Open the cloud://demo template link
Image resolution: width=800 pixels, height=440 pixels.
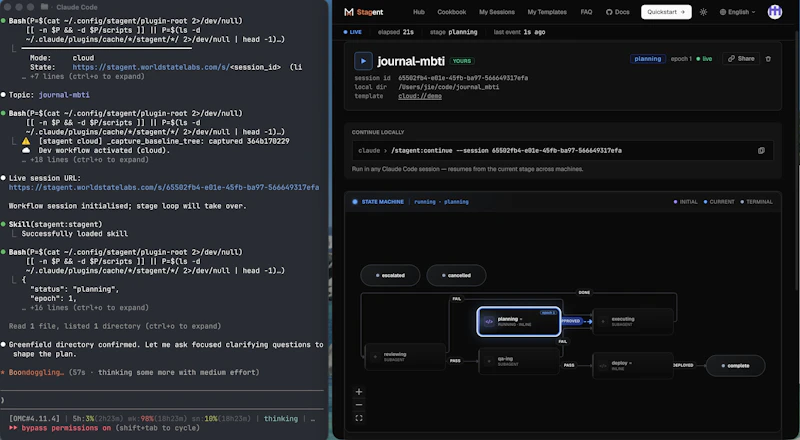[x=420, y=96]
